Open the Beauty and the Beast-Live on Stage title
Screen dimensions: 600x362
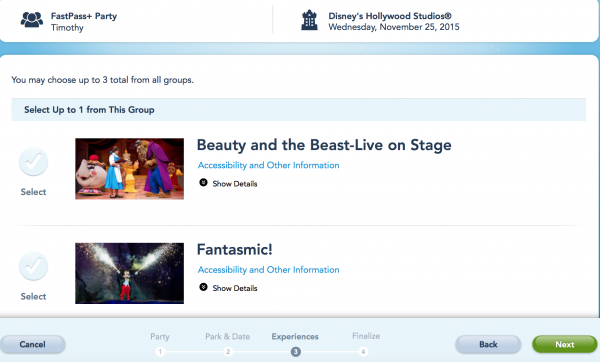click(324, 145)
